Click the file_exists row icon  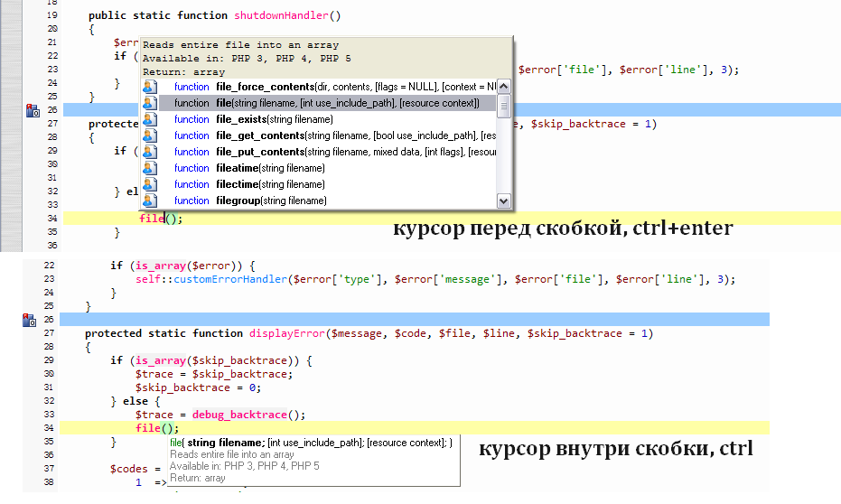point(150,119)
